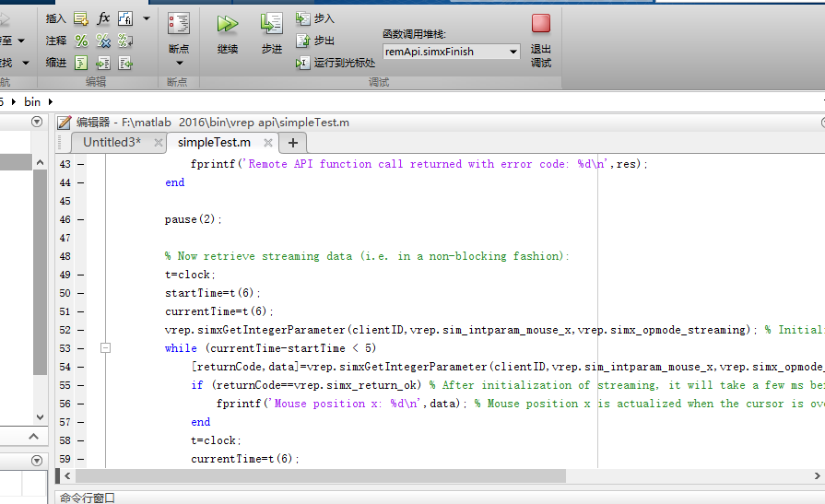Collapse the left panel with up chevron

click(34, 436)
